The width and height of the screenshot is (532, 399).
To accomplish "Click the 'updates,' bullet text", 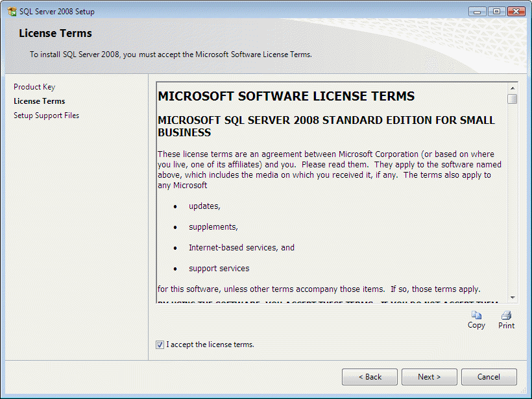I will (x=204, y=206).
